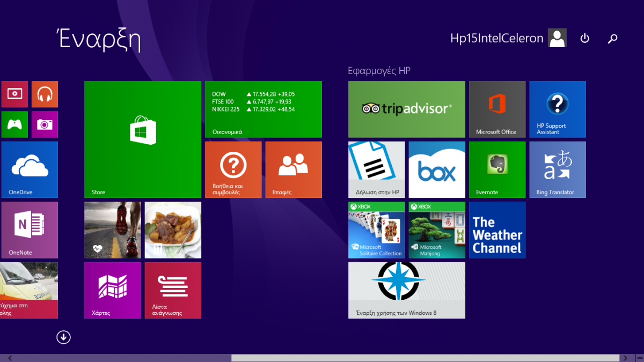Start Microsoft Solitaire Collection

click(x=377, y=230)
